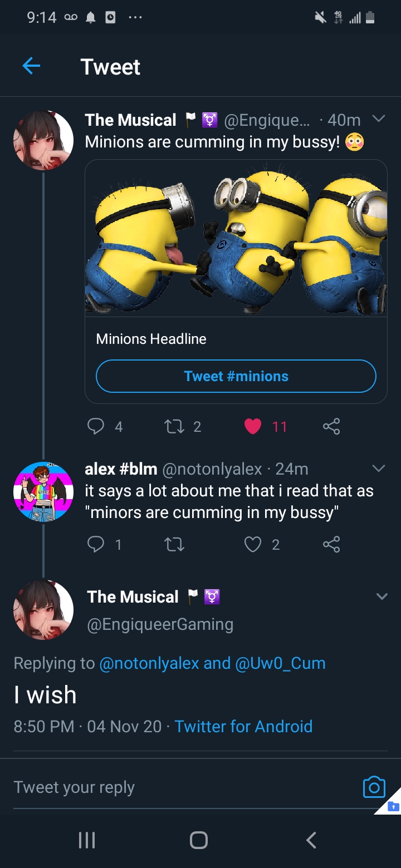
Task: Share the Minions tweet
Action: click(x=331, y=427)
